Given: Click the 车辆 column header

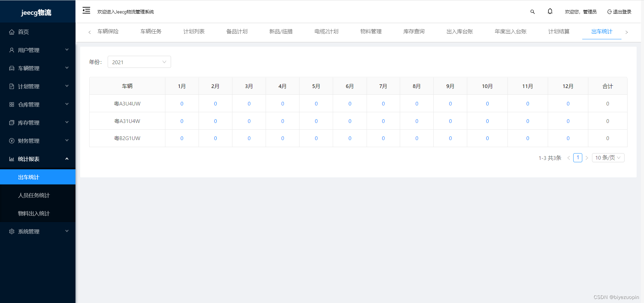Looking at the screenshot, I should (127, 86).
